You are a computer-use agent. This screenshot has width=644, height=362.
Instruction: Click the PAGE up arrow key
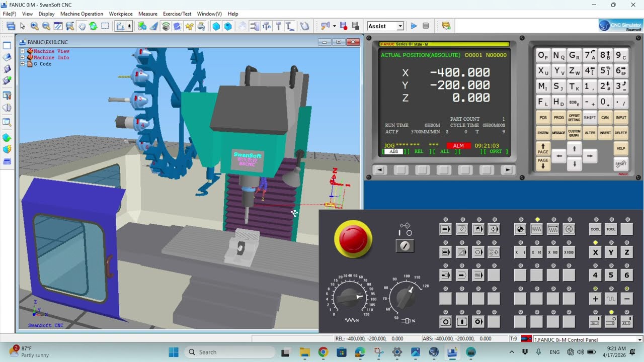coord(543,149)
